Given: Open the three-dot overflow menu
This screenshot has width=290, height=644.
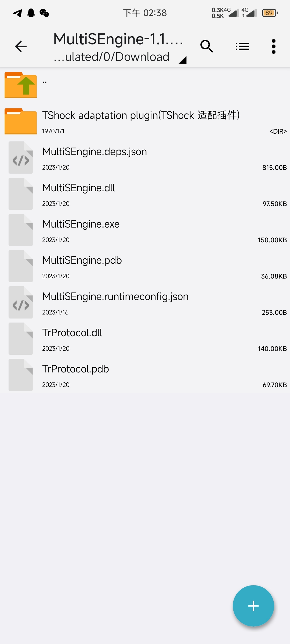Looking at the screenshot, I should (274, 46).
